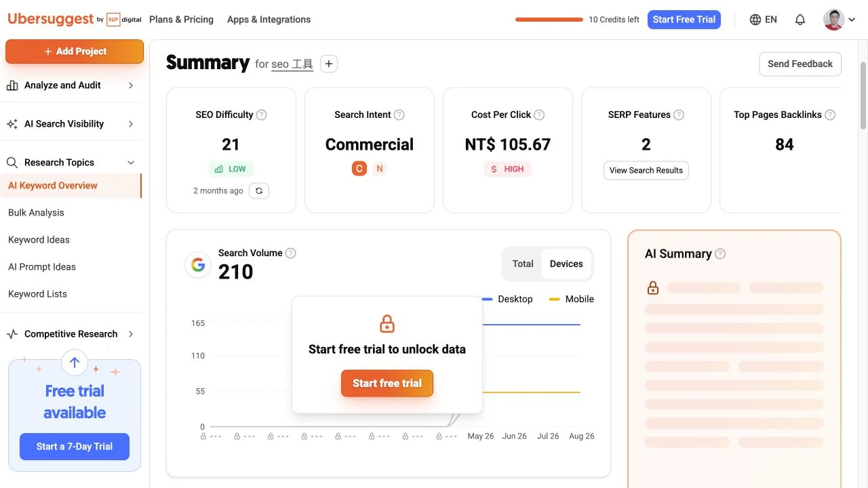Screen dimensions: 868x488
Task: Click Start a 7-Day Trial button
Action: pyautogui.click(x=75, y=447)
